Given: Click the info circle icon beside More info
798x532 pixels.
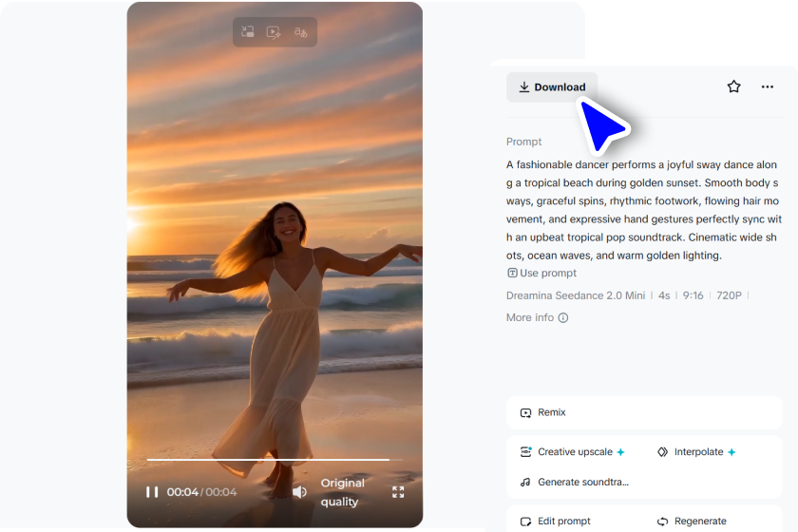Looking at the screenshot, I should pyautogui.click(x=562, y=317).
